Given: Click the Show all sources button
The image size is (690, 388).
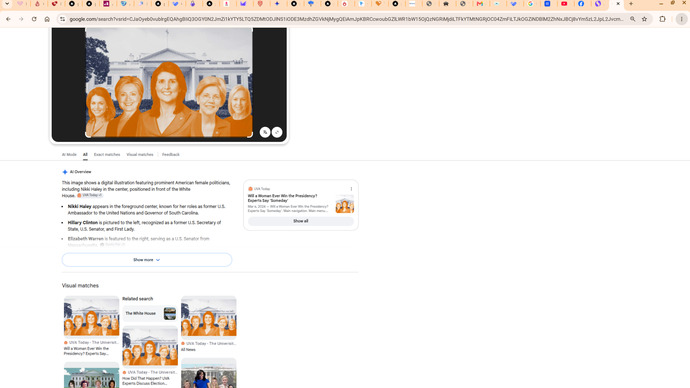Looking at the screenshot, I should point(301,221).
